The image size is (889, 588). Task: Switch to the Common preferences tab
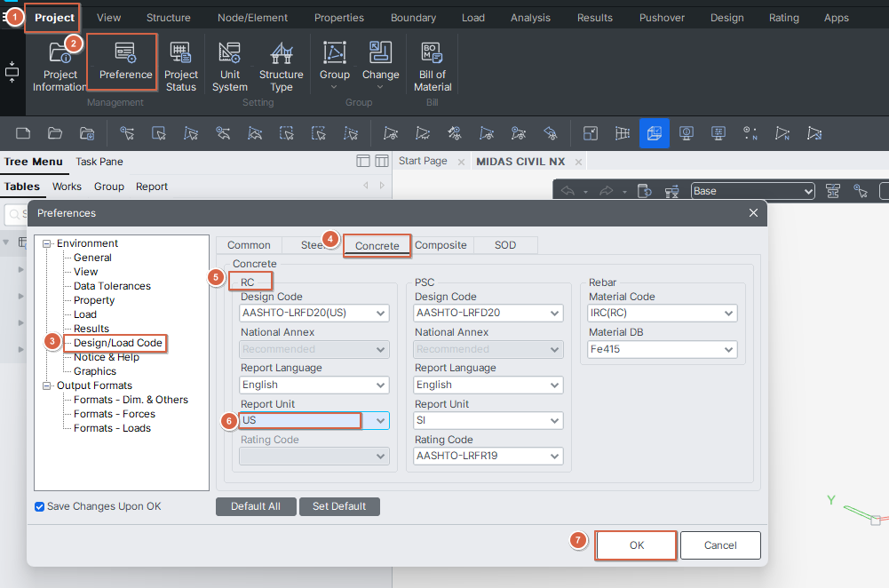[x=249, y=245]
